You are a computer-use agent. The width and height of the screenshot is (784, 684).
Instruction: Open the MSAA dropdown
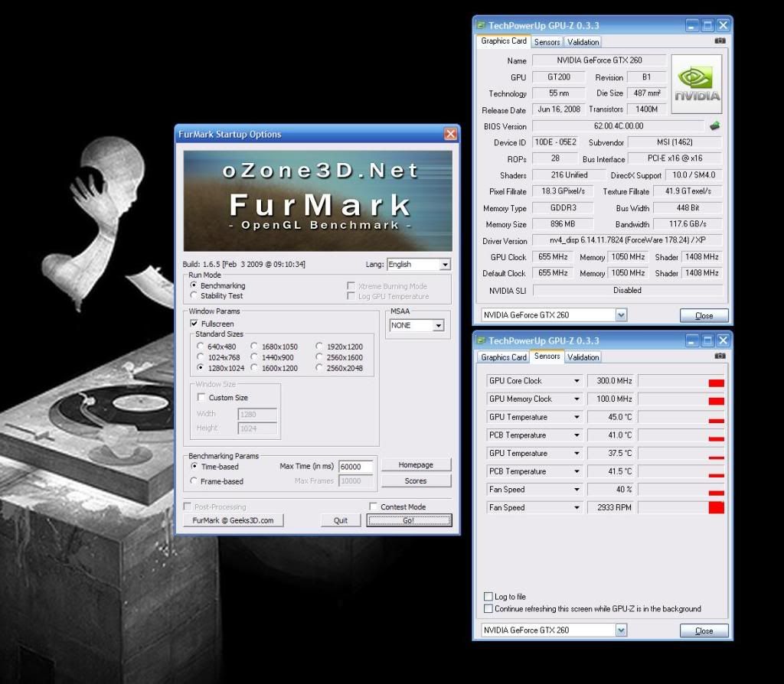pos(438,325)
